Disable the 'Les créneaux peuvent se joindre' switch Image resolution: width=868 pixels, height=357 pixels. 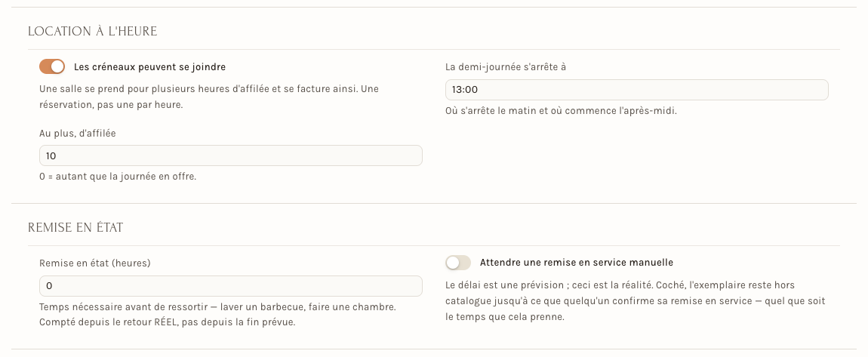(x=52, y=67)
